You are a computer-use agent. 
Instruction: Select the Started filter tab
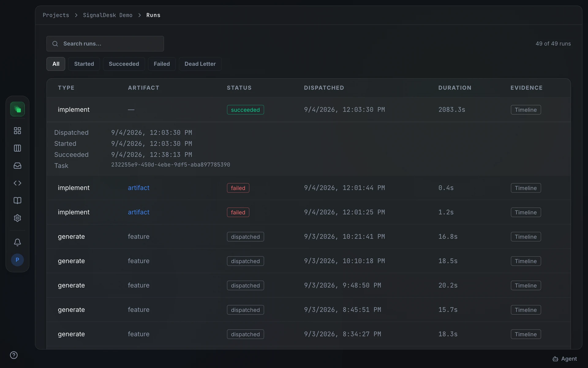(x=84, y=64)
